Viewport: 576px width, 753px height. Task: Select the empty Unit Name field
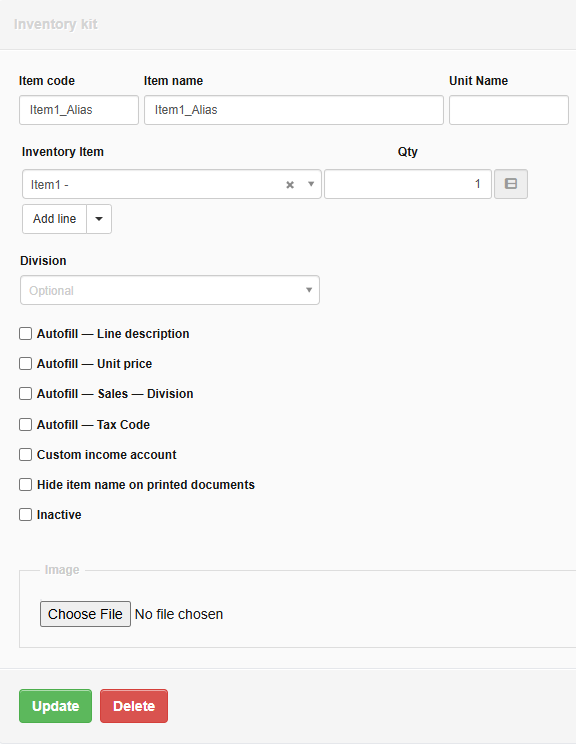(509, 110)
